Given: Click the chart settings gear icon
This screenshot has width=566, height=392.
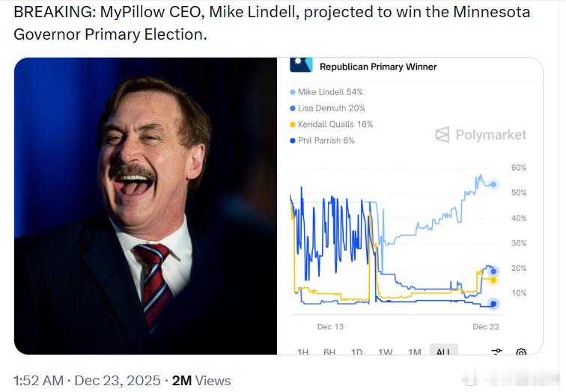Looking at the screenshot, I should tap(521, 352).
